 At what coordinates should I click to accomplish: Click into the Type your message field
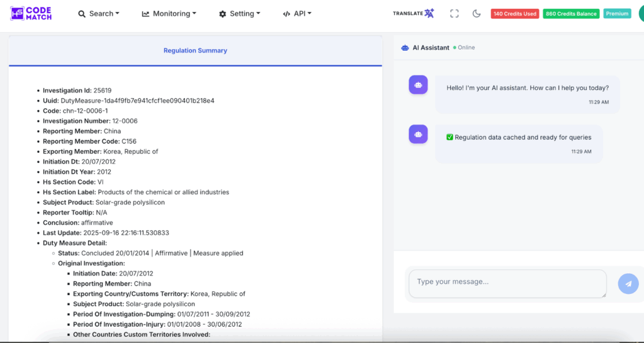[x=506, y=283]
